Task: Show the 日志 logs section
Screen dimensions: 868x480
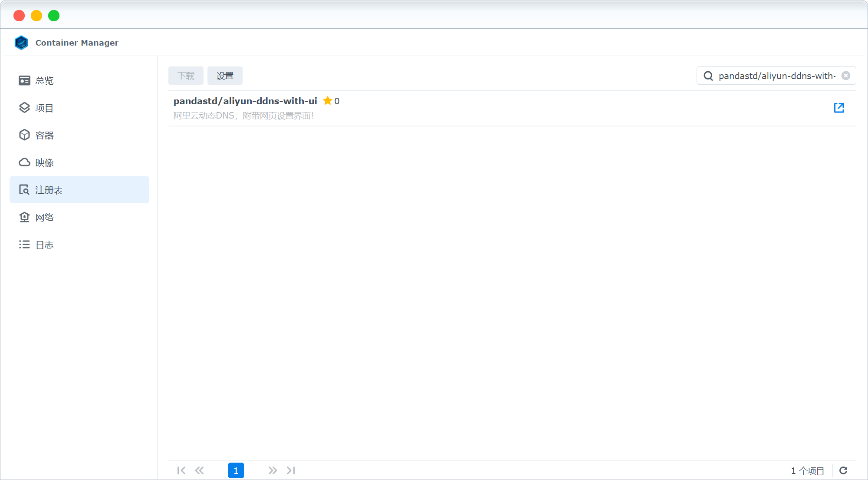Action: pyautogui.click(x=44, y=245)
